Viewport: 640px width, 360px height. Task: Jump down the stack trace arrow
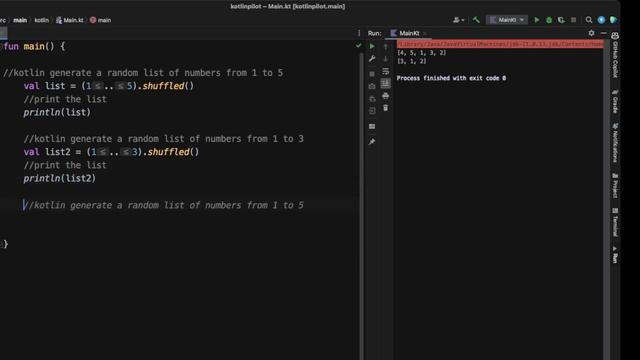[x=385, y=59]
